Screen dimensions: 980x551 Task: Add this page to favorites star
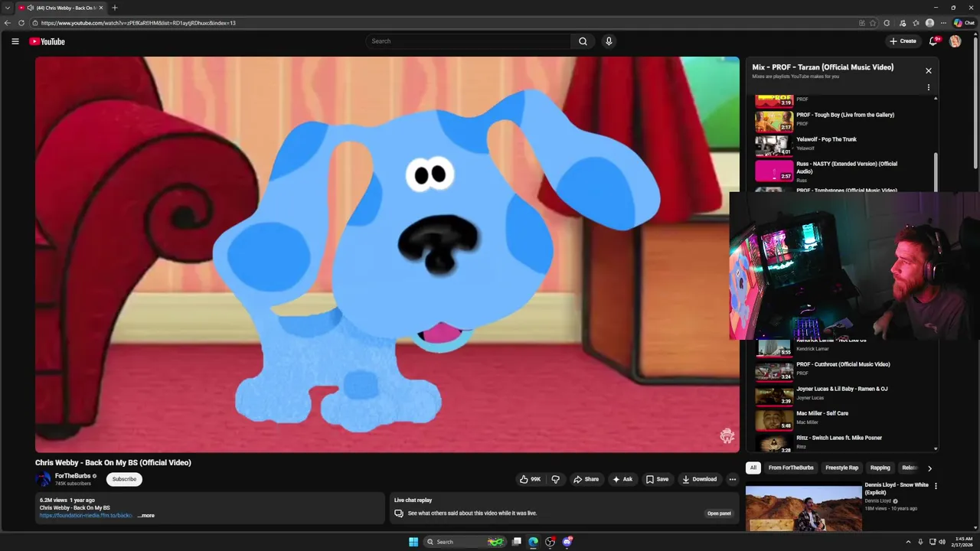coord(873,23)
